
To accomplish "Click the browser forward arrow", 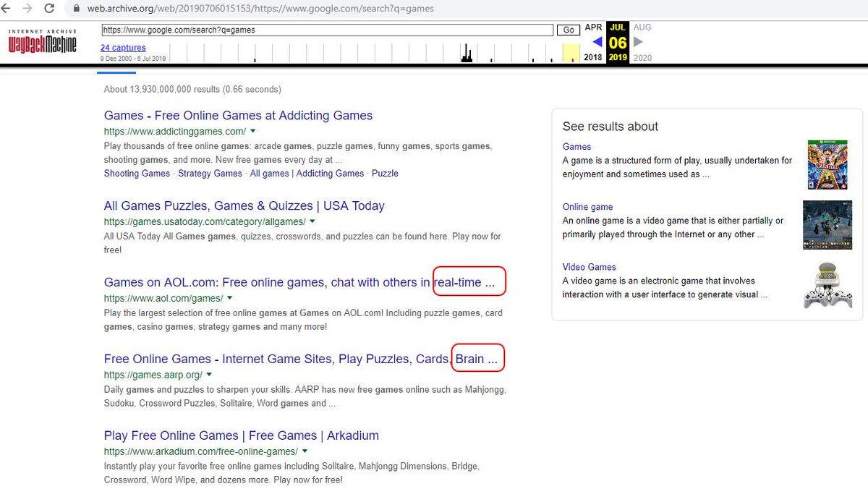I will 27,9.
